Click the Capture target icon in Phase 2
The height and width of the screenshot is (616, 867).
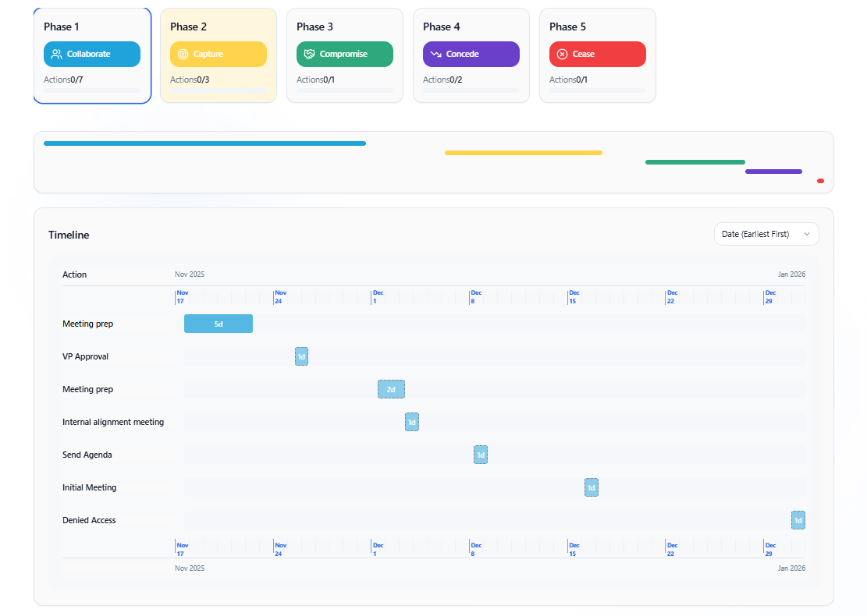pyautogui.click(x=183, y=54)
